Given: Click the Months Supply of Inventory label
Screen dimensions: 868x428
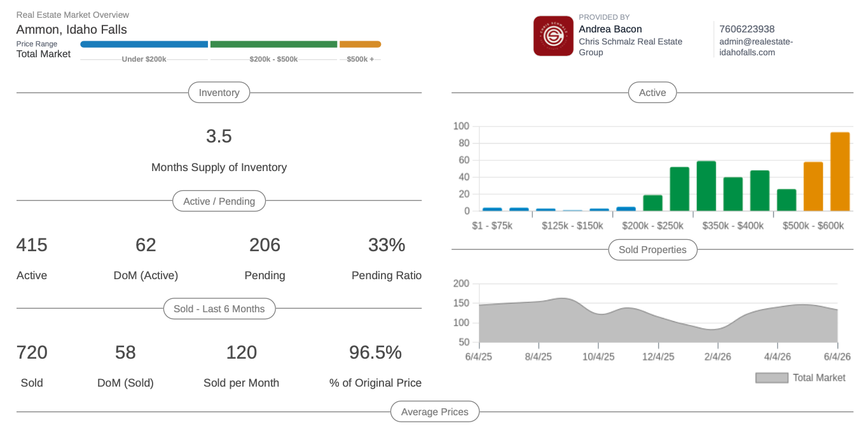Looking at the screenshot, I should pyautogui.click(x=219, y=167).
